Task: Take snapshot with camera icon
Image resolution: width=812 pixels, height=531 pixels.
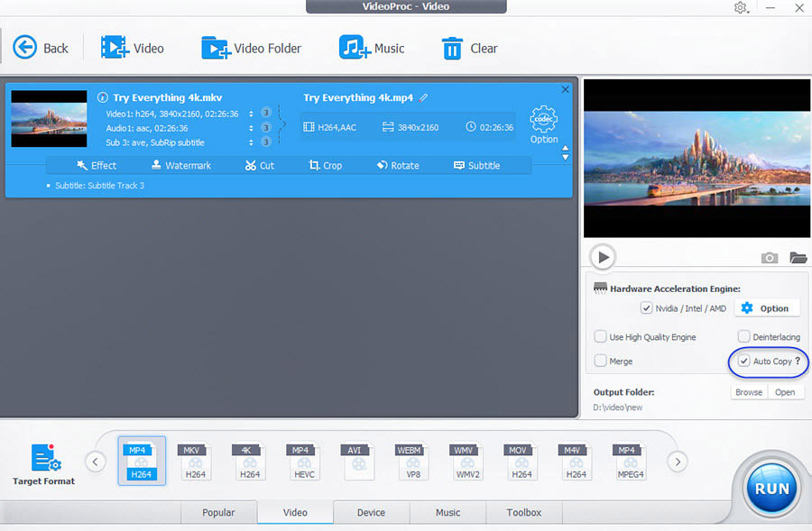Action: click(769, 257)
